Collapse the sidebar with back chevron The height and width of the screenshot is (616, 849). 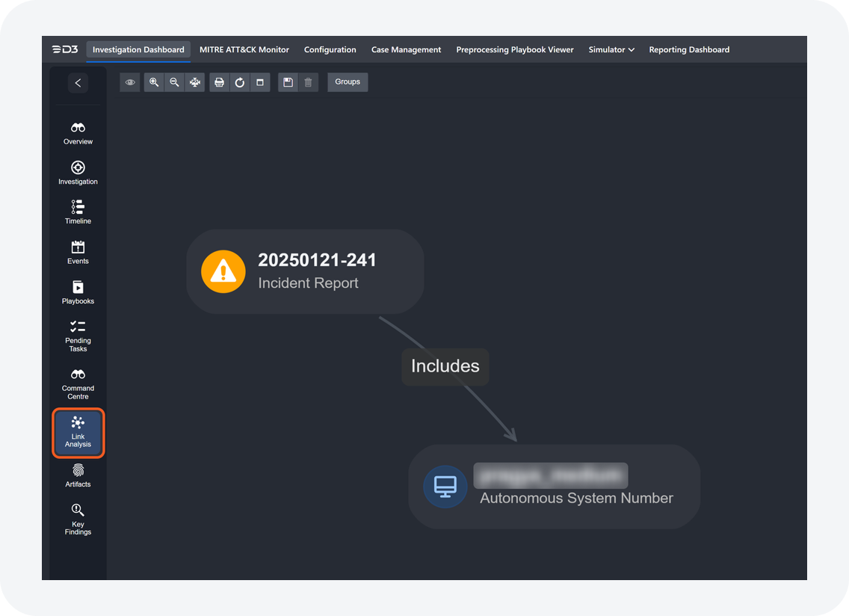(78, 83)
